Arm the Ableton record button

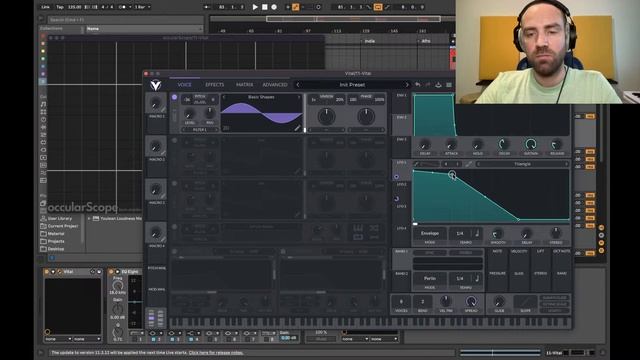point(274,7)
